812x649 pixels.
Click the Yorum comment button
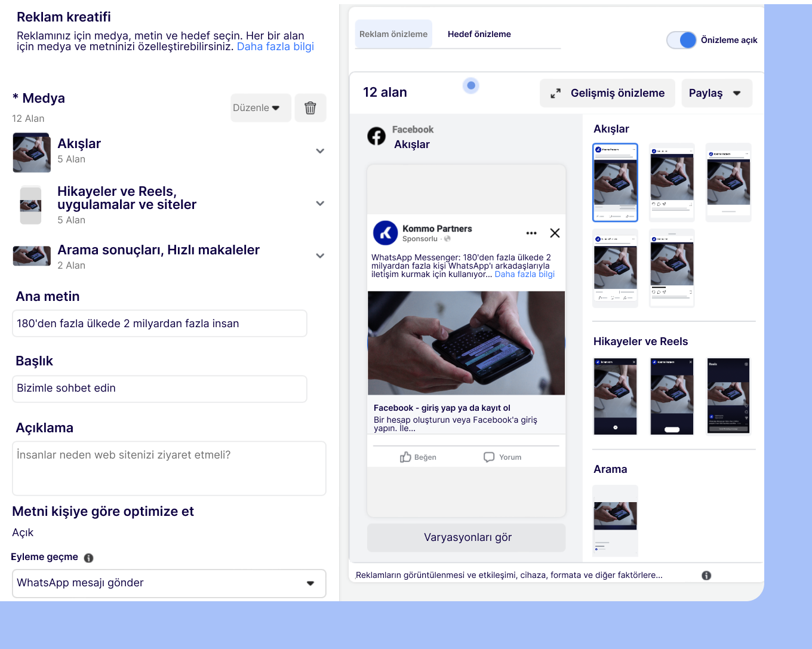click(x=502, y=457)
